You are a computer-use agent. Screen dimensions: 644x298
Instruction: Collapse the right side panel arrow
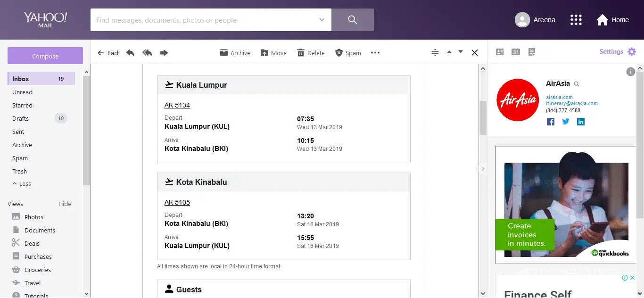click(x=483, y=169)
